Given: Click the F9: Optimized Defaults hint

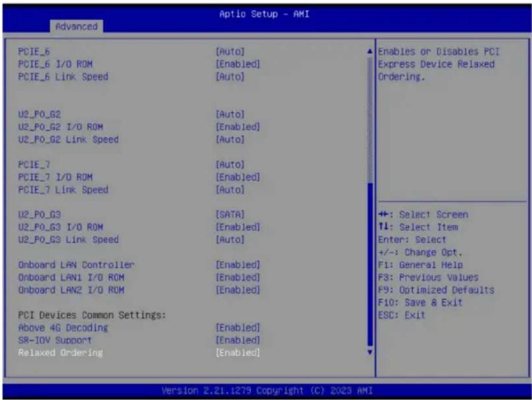Looking at the screenshot, I should (x=436, y=290).
